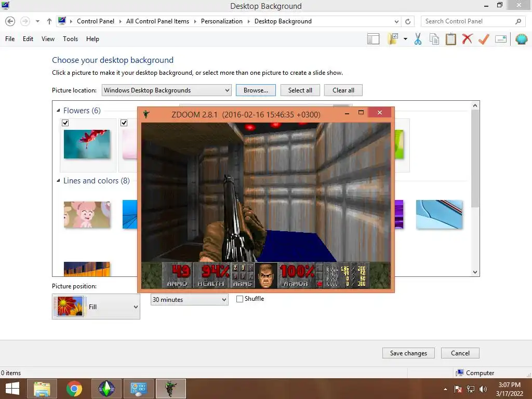Open the Help menu

click(x=92, y=39)
